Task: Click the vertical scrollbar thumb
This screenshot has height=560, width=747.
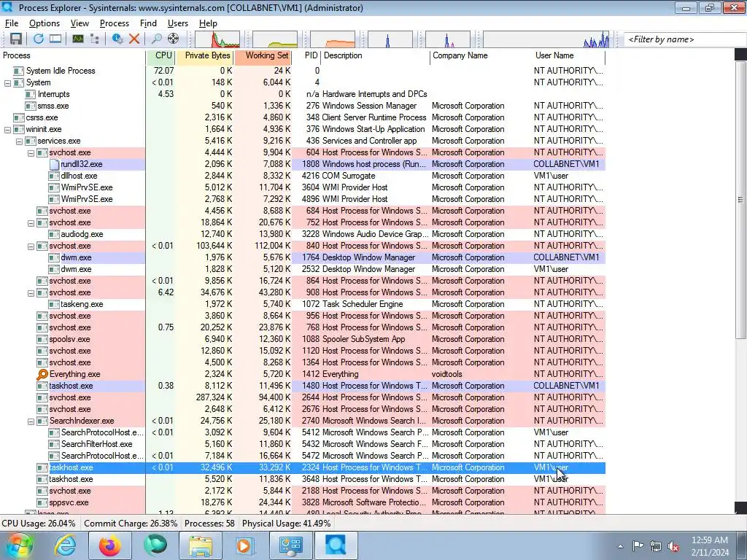Action: 740,200
